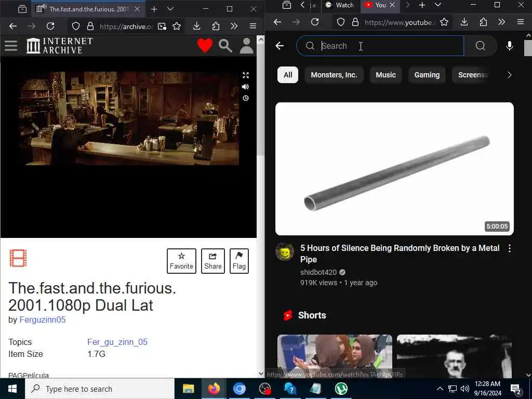Share this archive item
The width and height of the screenshot is (532, 399).
212,261
